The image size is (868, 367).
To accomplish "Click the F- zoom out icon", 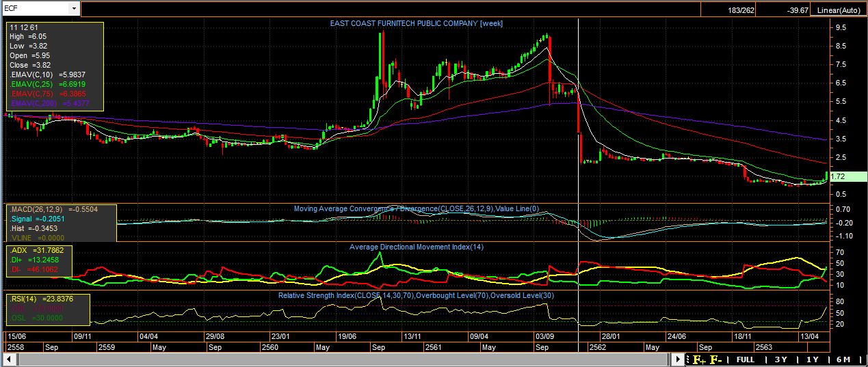I will pyautogui.click(x=715, y=359).
